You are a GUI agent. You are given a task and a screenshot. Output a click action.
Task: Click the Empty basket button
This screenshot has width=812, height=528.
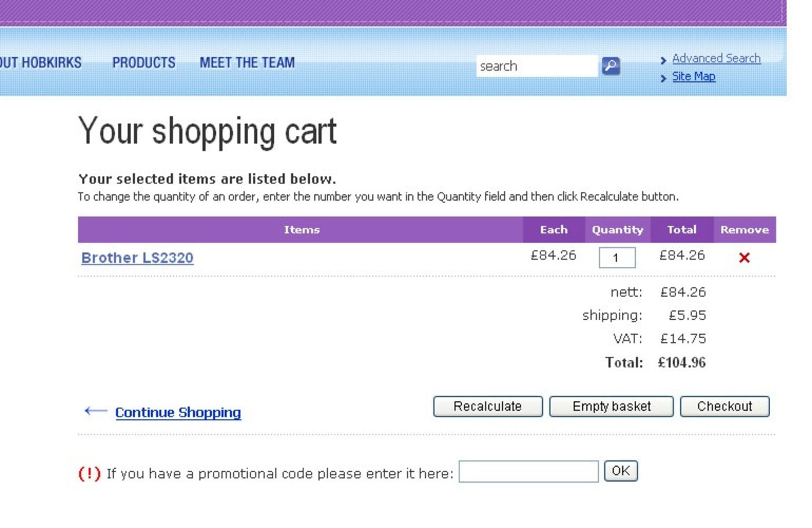(x=611, y=407)
